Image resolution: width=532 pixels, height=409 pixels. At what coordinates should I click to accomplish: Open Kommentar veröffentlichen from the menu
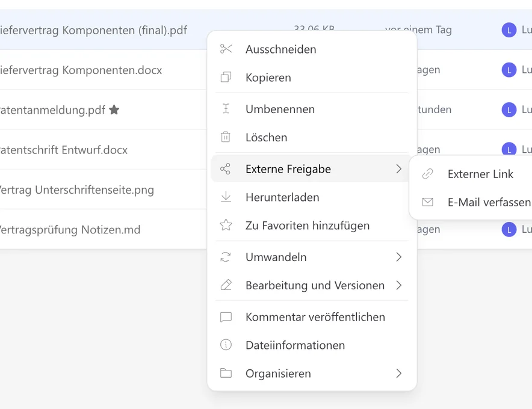point(312,317)
